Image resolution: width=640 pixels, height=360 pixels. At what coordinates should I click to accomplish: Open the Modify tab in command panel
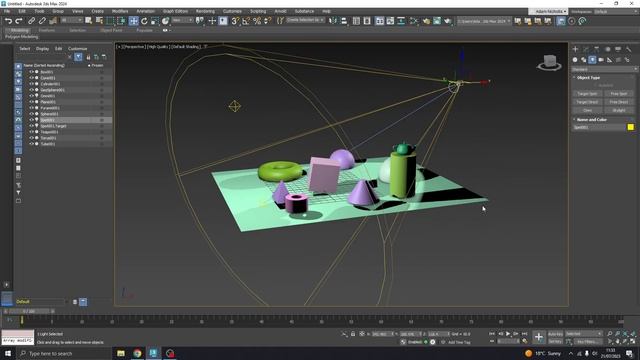[x=586, y=49]
